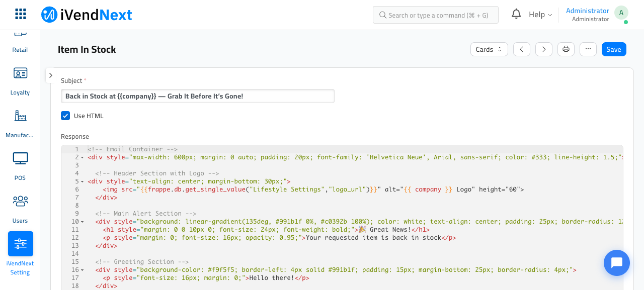Print the Item In Stock document
The image size is (644, 290).
(x=566, y=49)
